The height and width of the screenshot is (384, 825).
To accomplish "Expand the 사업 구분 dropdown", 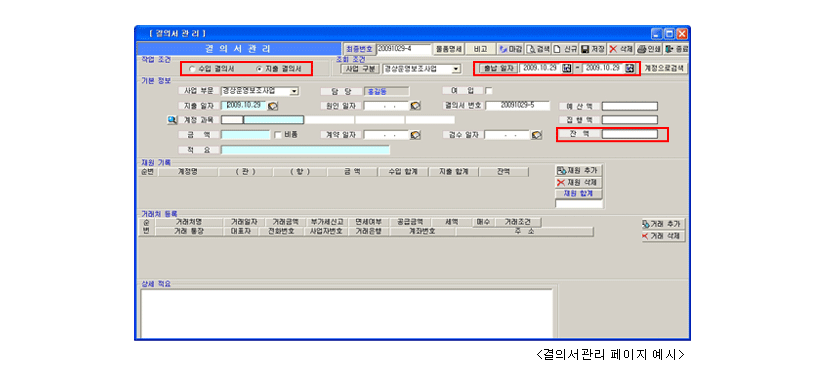I will 456,69.
